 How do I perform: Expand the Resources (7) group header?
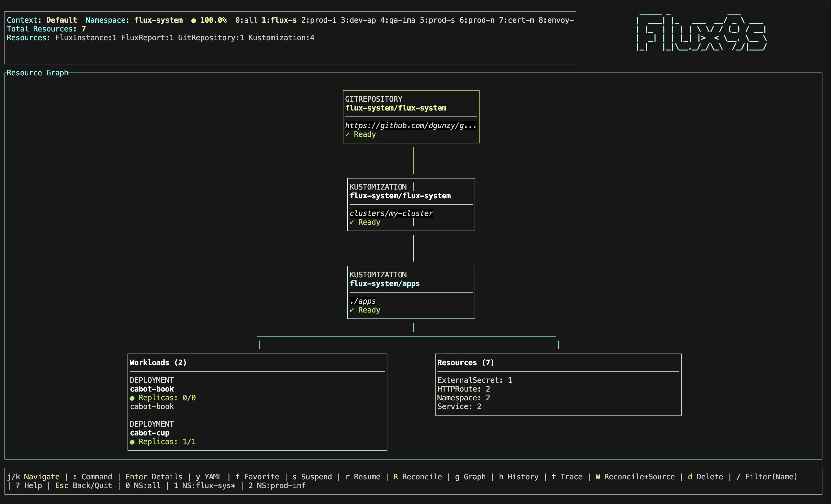pyautogui.click(x=465, y=363)
